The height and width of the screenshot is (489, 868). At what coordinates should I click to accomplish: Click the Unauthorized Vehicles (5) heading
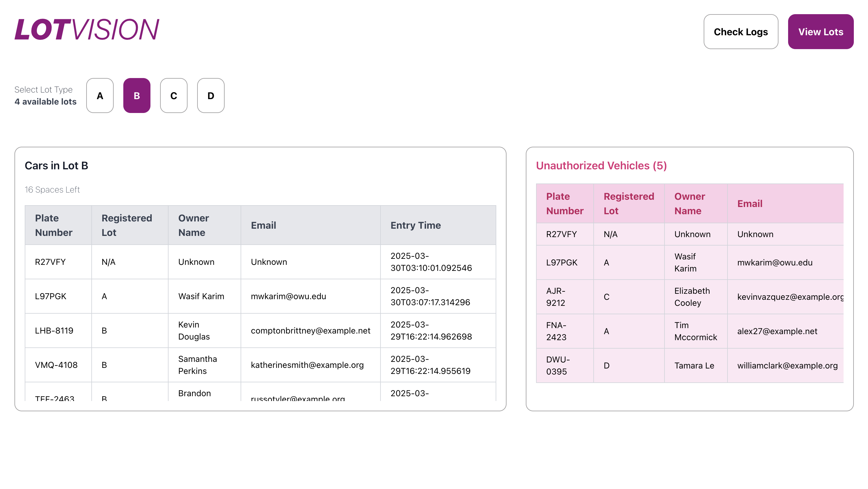tap(601, 166)
